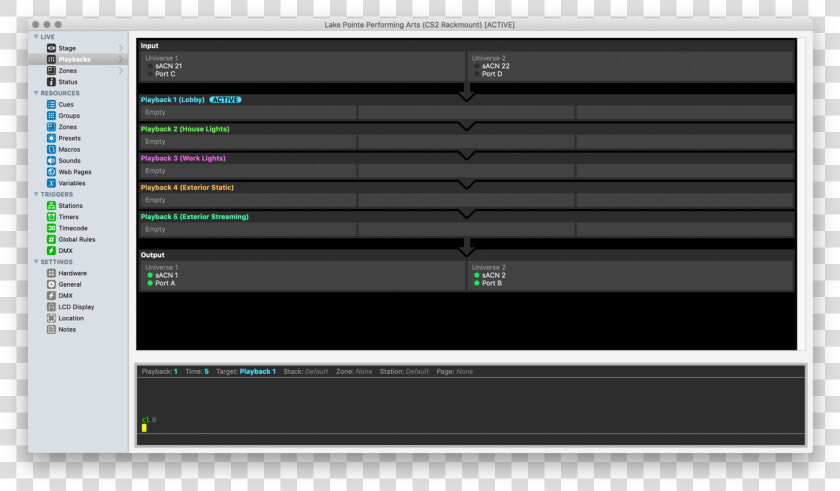Click the Port D input indicator
Viewport: 840px width, 491px height.
point(477,74)
